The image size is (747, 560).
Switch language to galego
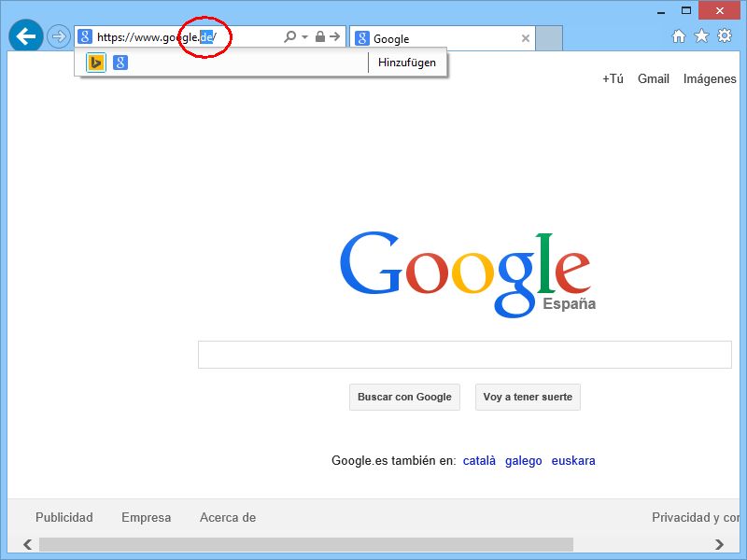[x=524, y=461]
